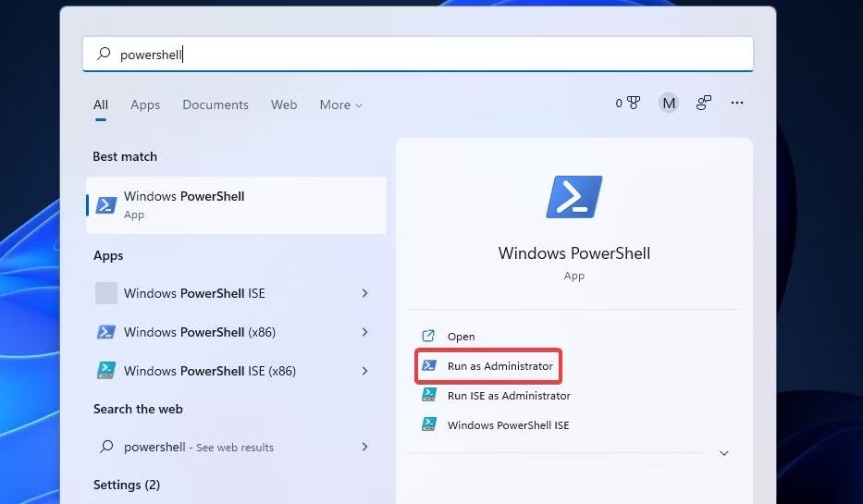The height and width of the screenshot is (504, 863).
Task: Expand Windows PowerShell ISE result arrow
Action: [364, 293]
